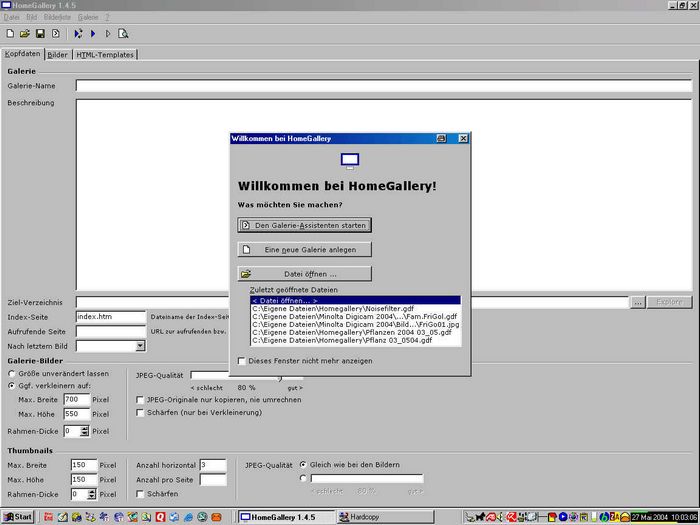The width and height of the screenshot is (700, 525).
Task: Click the 'Anzahl horizontal' field showing 3
Action: click(x=213, y=465)
